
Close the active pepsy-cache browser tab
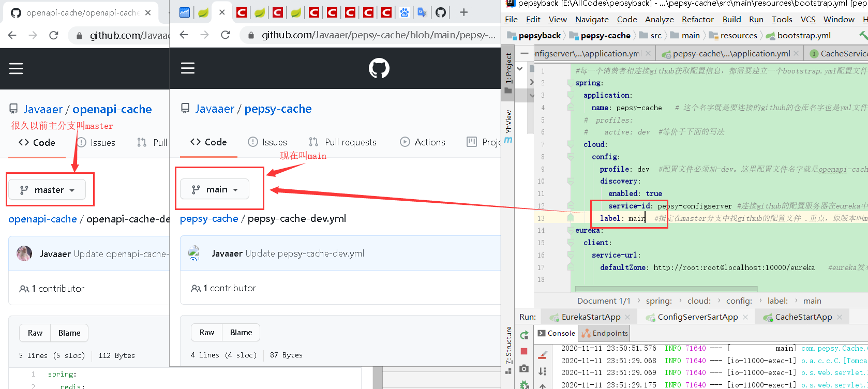point(222,12)
